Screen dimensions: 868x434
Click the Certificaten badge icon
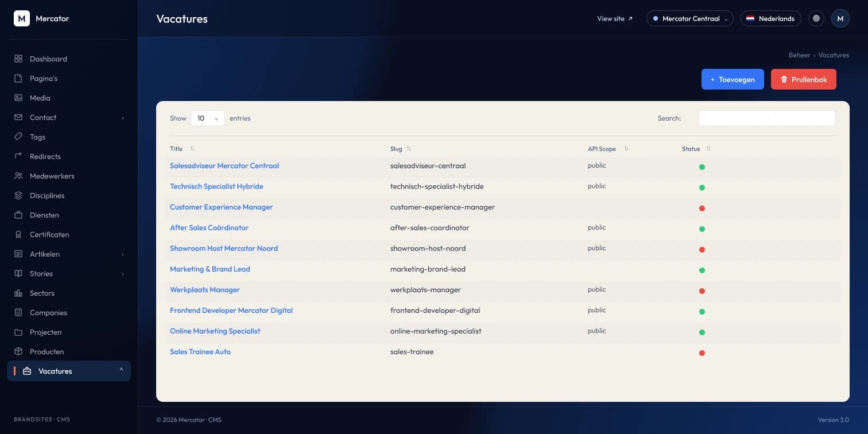(x=18, y=234)
